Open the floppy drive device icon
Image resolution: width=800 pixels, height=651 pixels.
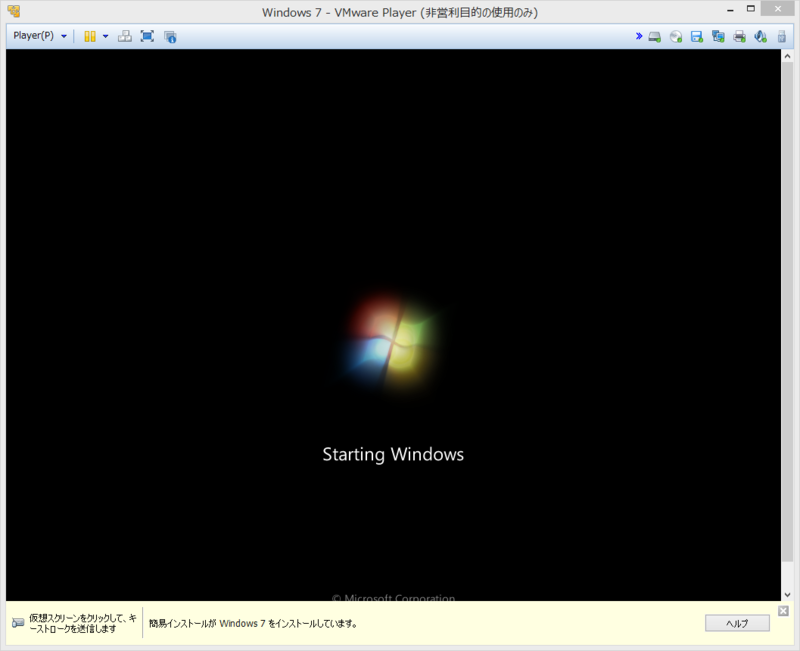tap(697, 36)
